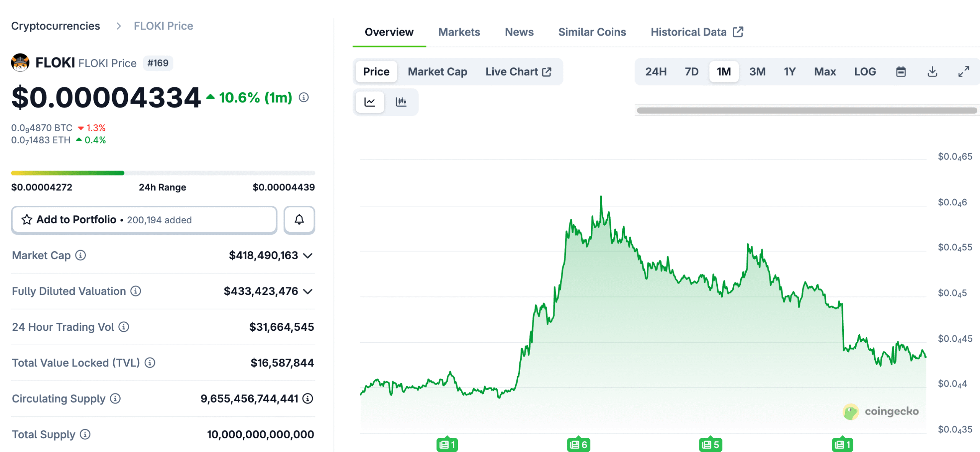Click the 0.0₇1483 ETH price text
The width and height of the screenshot is (980, 452).
pos(41,140)
